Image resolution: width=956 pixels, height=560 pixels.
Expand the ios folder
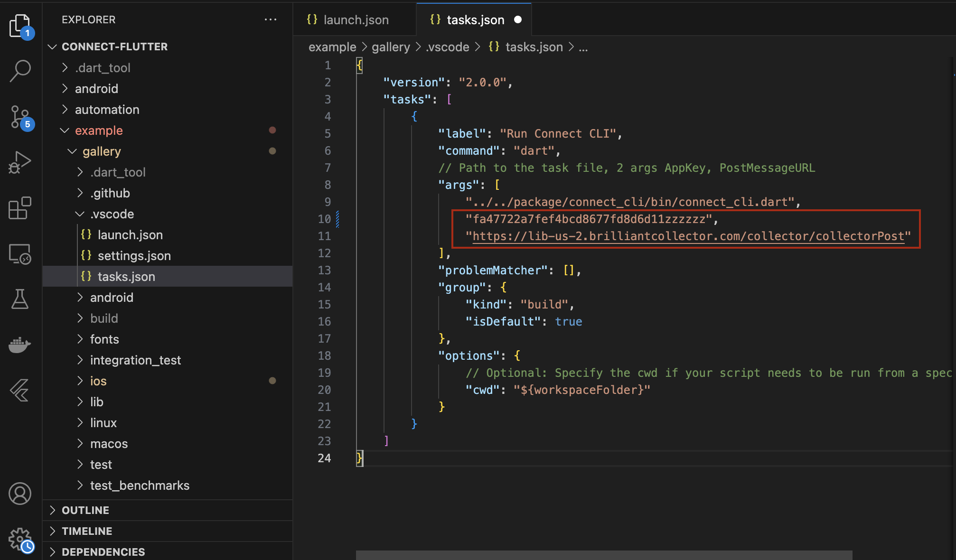coord(168,381)
